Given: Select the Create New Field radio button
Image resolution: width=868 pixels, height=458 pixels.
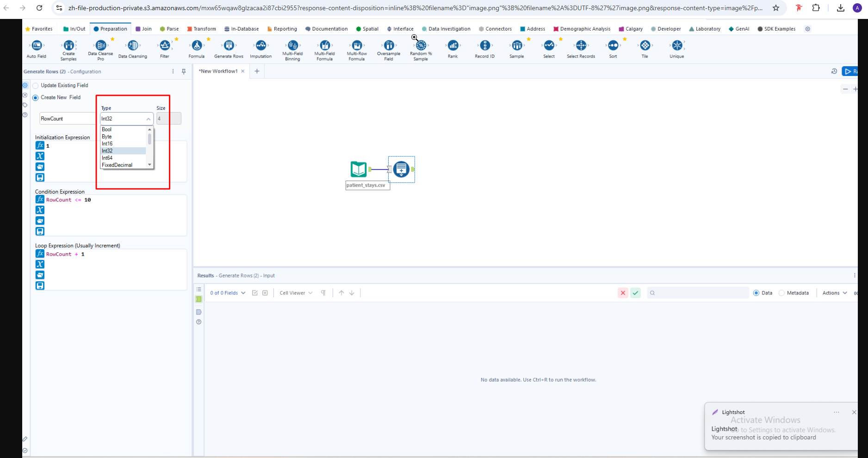Looking at the screenshot, I should tap(36, 98).
